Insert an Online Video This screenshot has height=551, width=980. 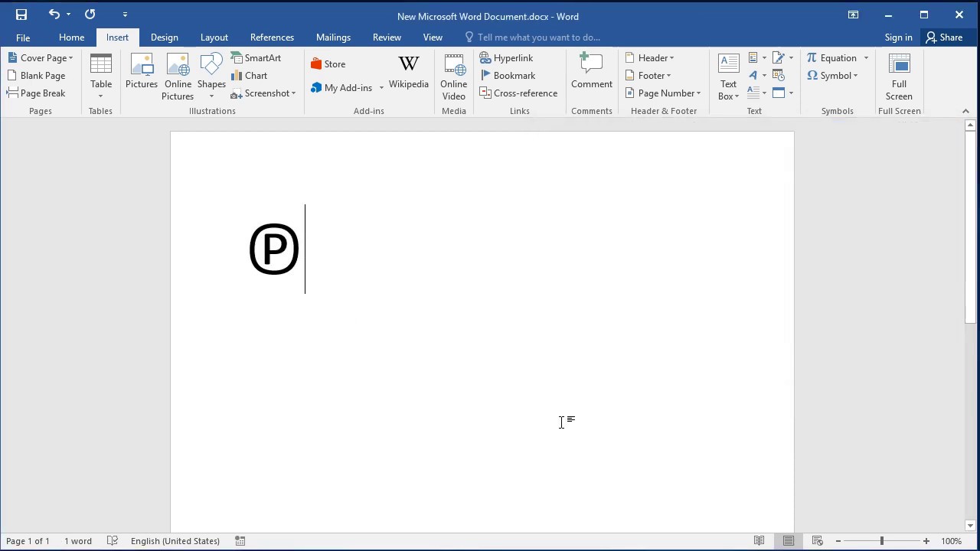(x=454, y=77)
